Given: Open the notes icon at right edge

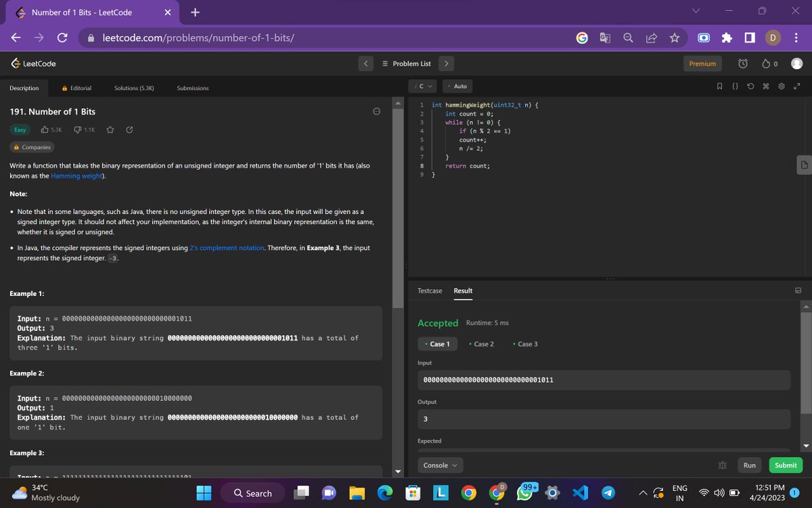Looking at the screenshot, I should click(804, 165).
